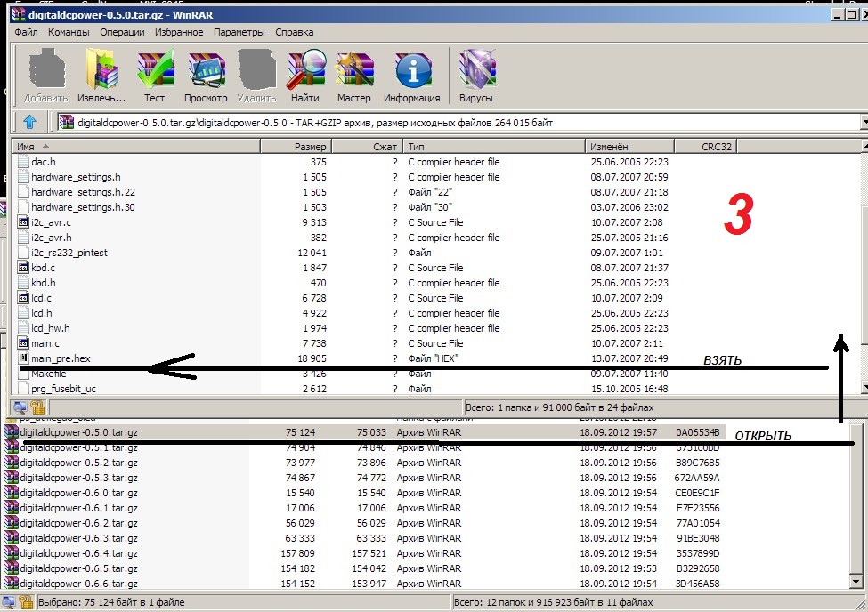The width and height of the screenshot is (868, 612).
Task: Click the main_pre.hex file icon
Action: pyautogui.click(x=23, y=358)
